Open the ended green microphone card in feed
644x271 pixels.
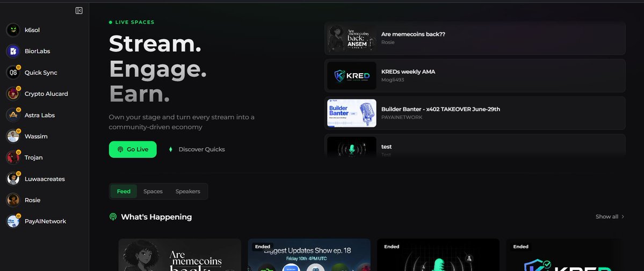tap(438, 255)
